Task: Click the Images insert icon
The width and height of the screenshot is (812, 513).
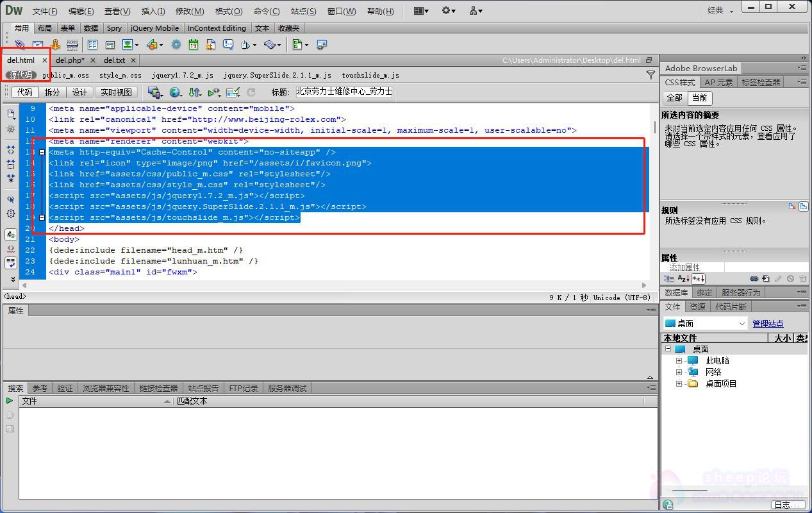Action: coord(128,44)
